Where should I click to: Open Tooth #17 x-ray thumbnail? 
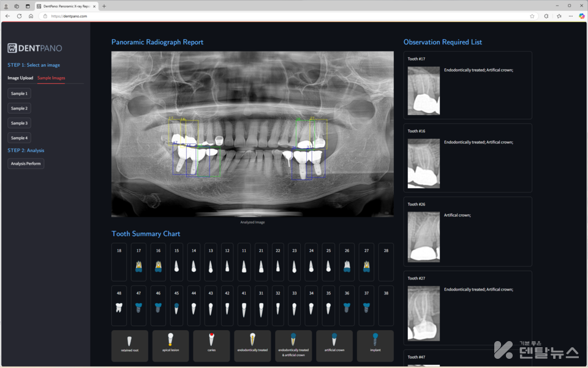[x=423, y=91]
